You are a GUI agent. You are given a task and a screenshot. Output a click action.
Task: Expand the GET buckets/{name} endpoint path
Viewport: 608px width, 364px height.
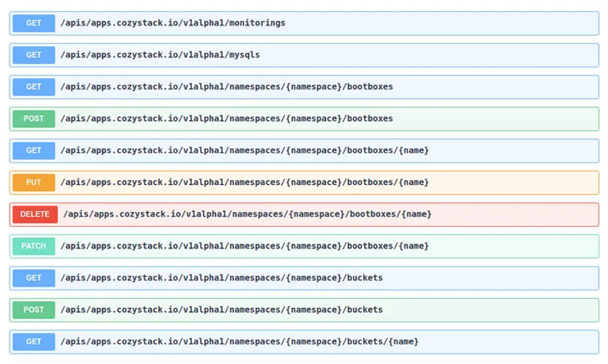(x=239, y=342)
